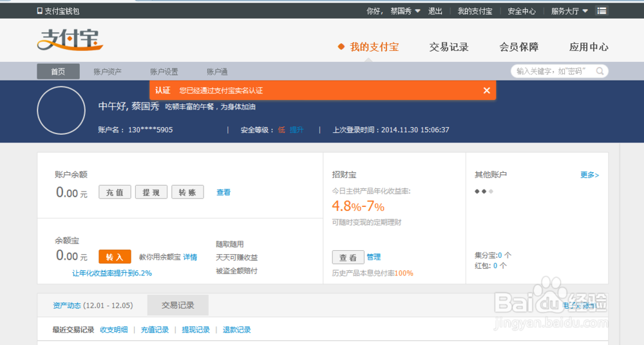Open 应用中心 in the main navigation
The image size is (644, 345).
(x=589, y=47)
